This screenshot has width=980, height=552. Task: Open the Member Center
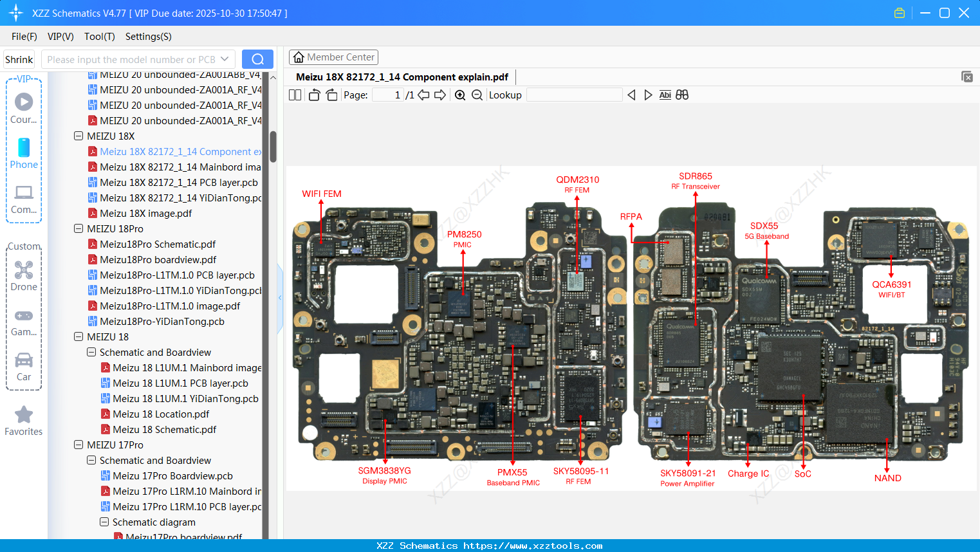[x=333, y=57]
